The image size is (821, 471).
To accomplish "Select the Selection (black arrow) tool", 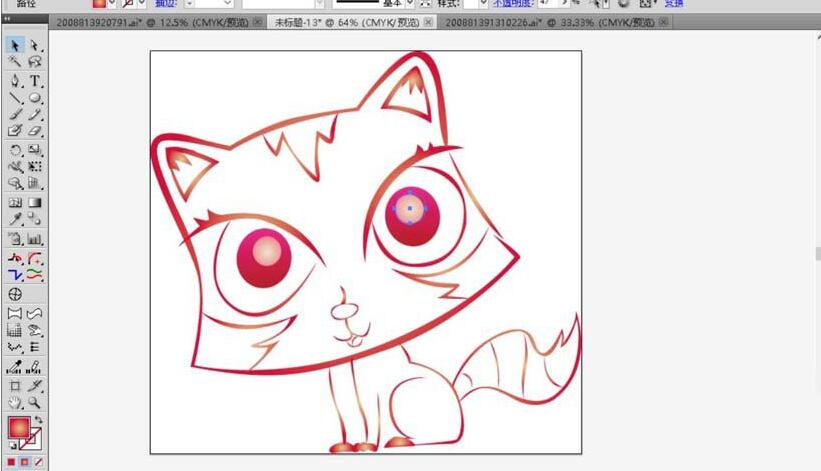I will point(15,46).
